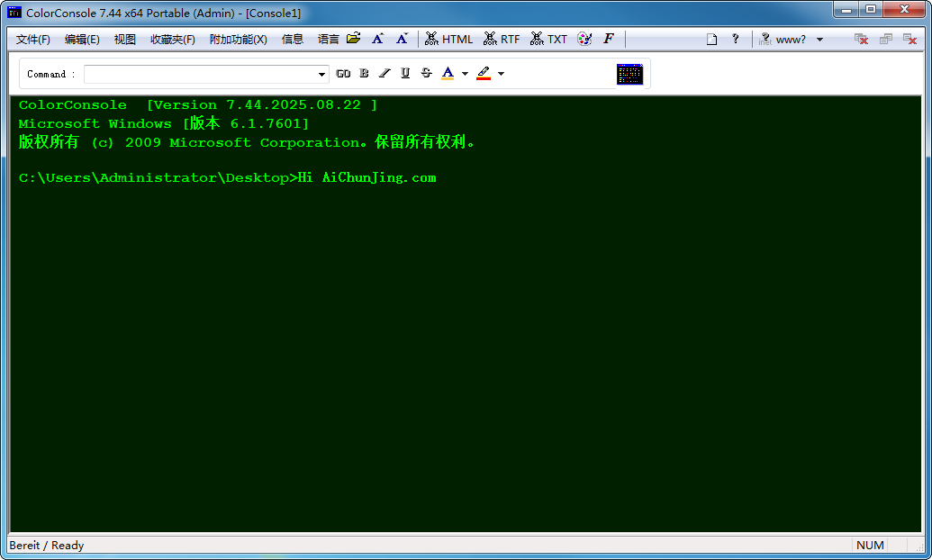Export console as TXT

(548, 40)
